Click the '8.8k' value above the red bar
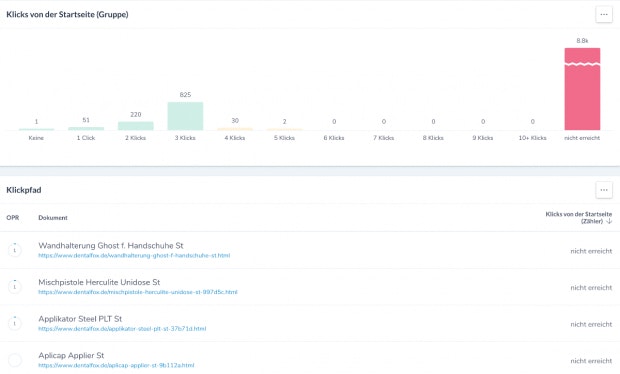Image resolution: width=620 pixels, height=374 pixels. pyautogui.click(x=582, y=41)
